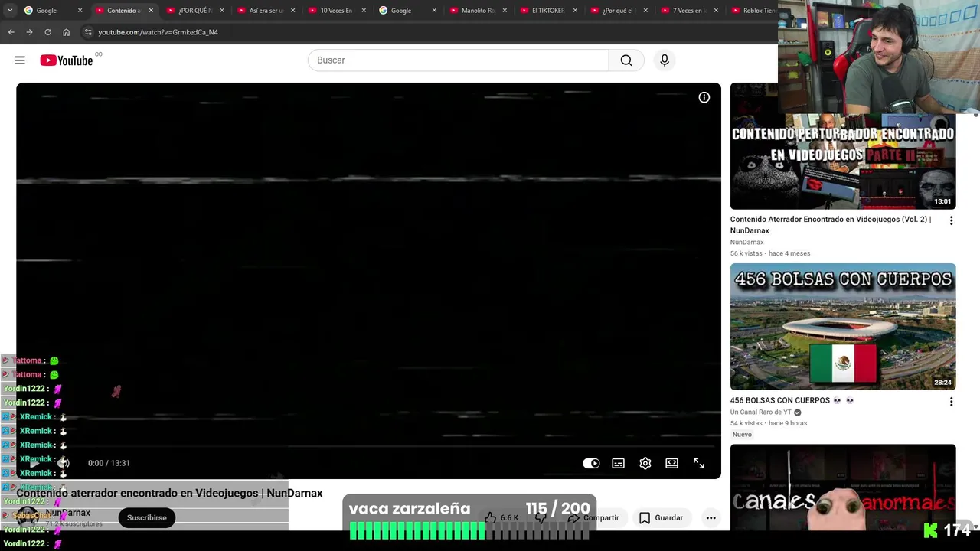Switch player to theater mode
Screen dimensions: 980x551
click(x=671, y=463)
